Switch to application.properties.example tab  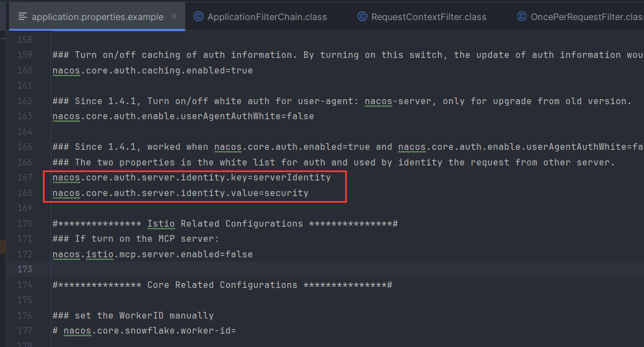(98, 17)
